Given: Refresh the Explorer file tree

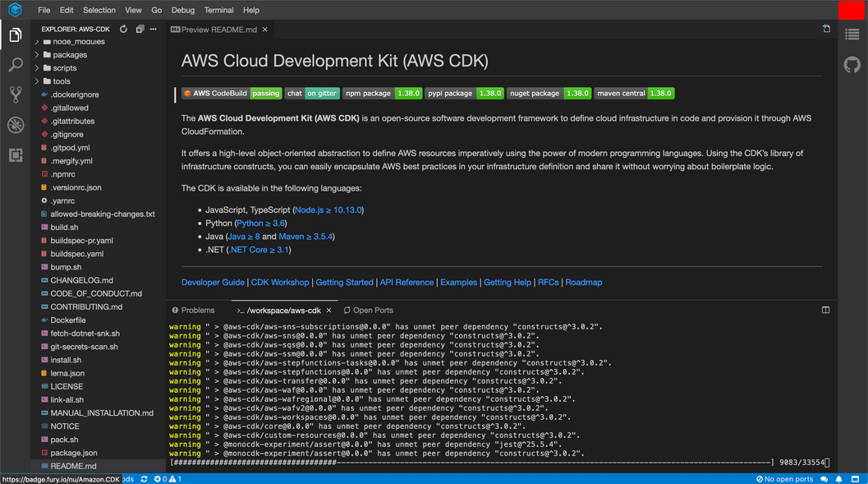Looking at the screenshot, I should [123, 29].
